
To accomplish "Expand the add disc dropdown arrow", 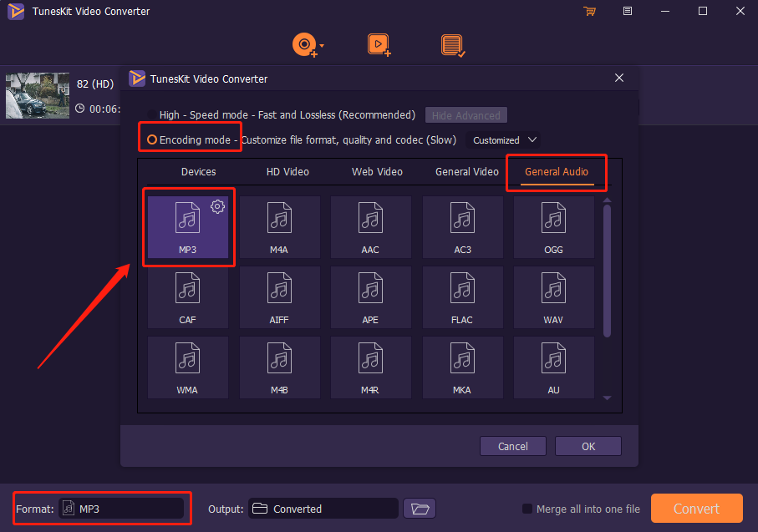I will coord(322,45).
